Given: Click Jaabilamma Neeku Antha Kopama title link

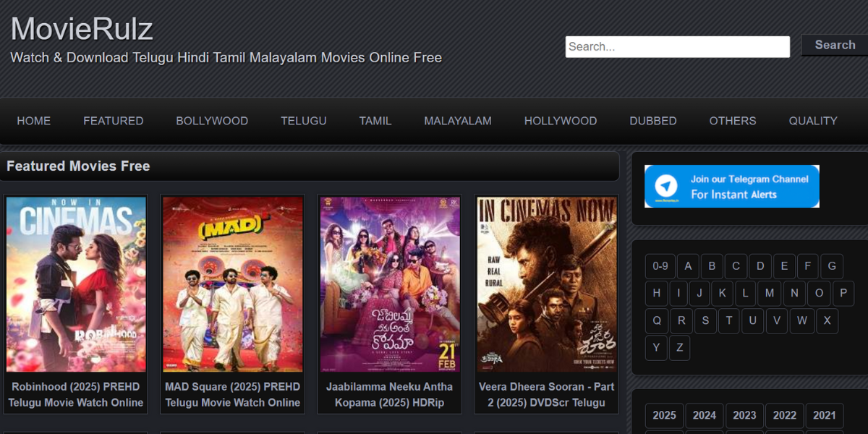Looking at the screenshot, I should pyautogui.click(x=390, y=394).
